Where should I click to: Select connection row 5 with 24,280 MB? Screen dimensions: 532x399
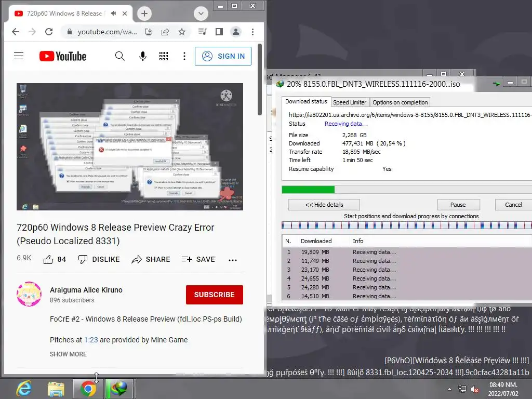[406, 287]
